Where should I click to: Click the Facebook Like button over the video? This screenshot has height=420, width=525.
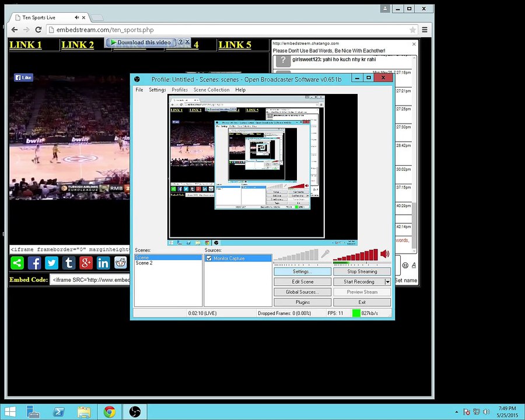point(23,78)
